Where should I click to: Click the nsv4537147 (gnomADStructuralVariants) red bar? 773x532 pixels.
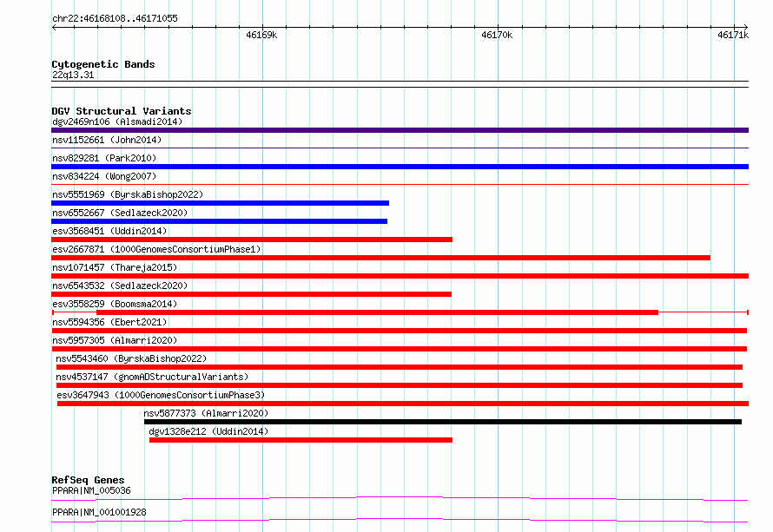coord(400,385)
